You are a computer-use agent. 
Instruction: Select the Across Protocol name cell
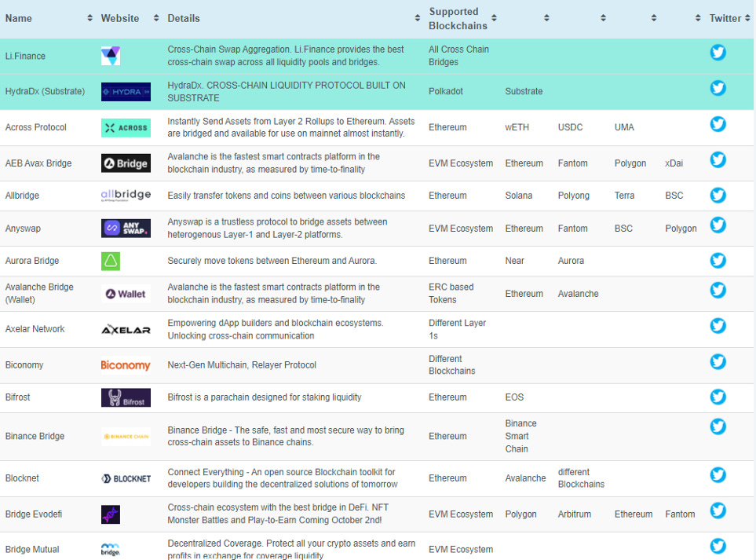[x=35, y=127]
